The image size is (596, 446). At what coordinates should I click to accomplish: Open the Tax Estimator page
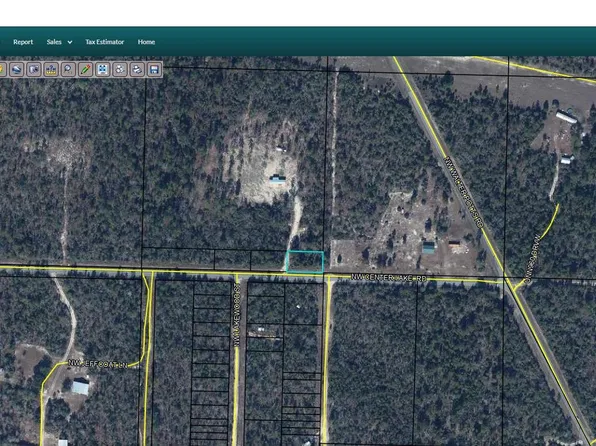tap(105, 42)
